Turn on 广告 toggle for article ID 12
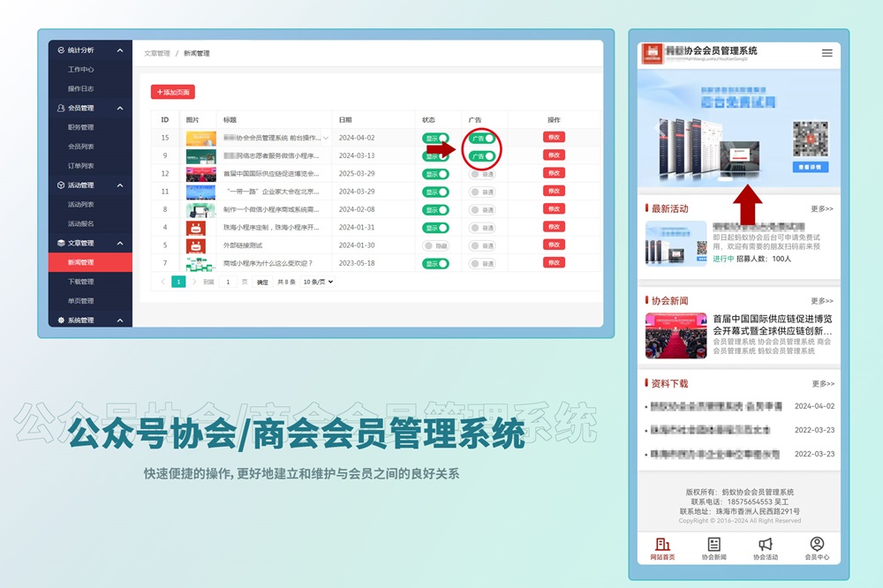Image resolution: width=883 pixels, height=588 pixels. tap(482, 174)
